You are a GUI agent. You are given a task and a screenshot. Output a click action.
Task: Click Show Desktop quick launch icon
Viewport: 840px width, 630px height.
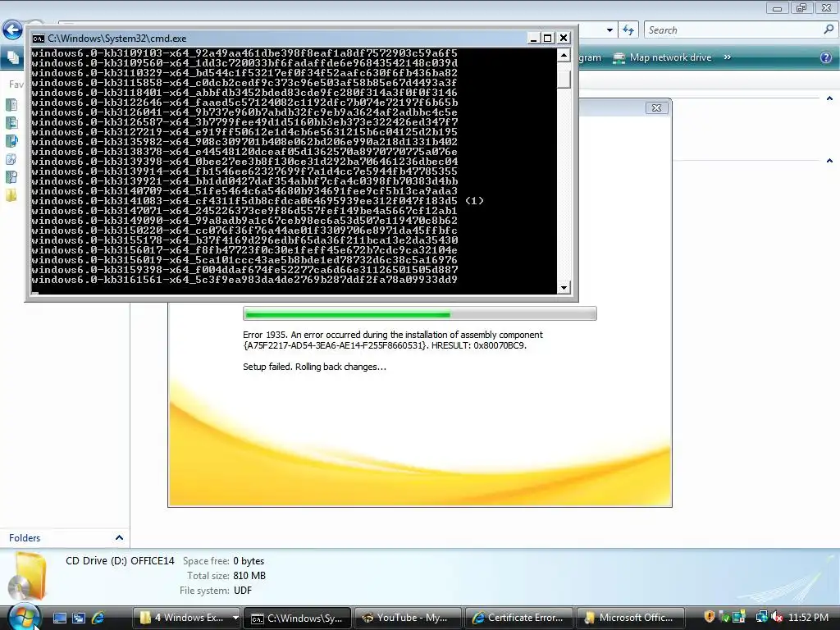pos(59,618)
